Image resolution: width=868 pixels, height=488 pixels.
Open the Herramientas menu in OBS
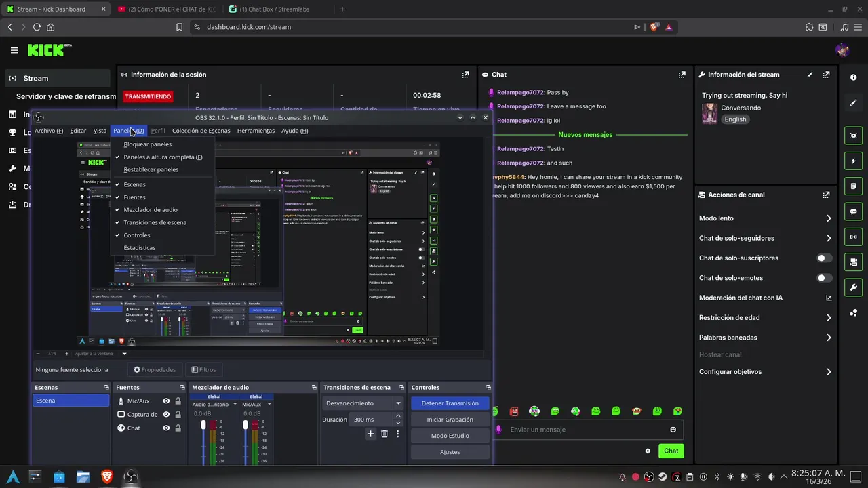coord(256,131)
